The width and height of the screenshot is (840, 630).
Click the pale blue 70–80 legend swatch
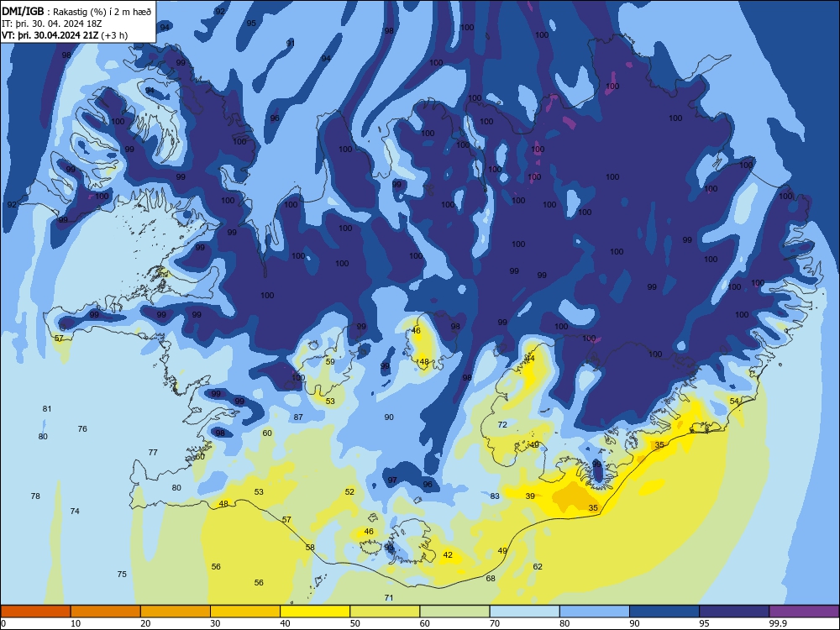click(x=525, y=612)
